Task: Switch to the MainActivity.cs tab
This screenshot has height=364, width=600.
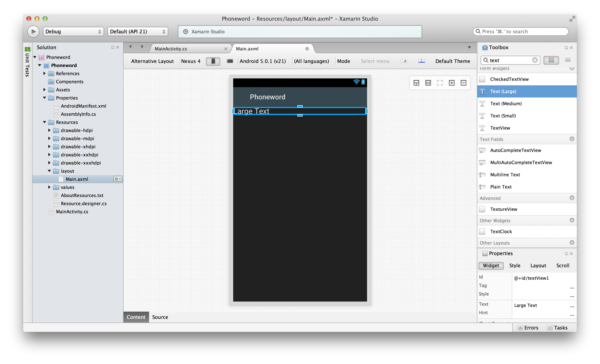Action: click(x=171, y=49)
